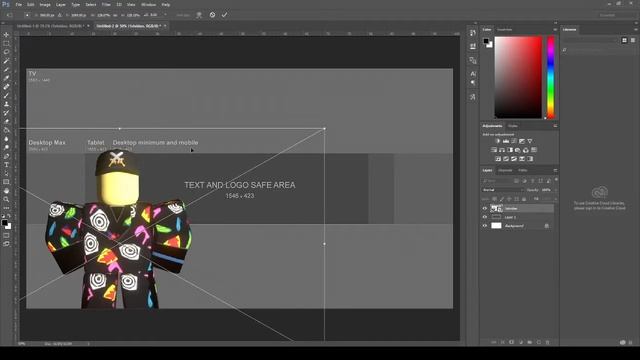Screen dimensions: 640x360
Task: Select the Brush tool
Action: pos(6,96)
